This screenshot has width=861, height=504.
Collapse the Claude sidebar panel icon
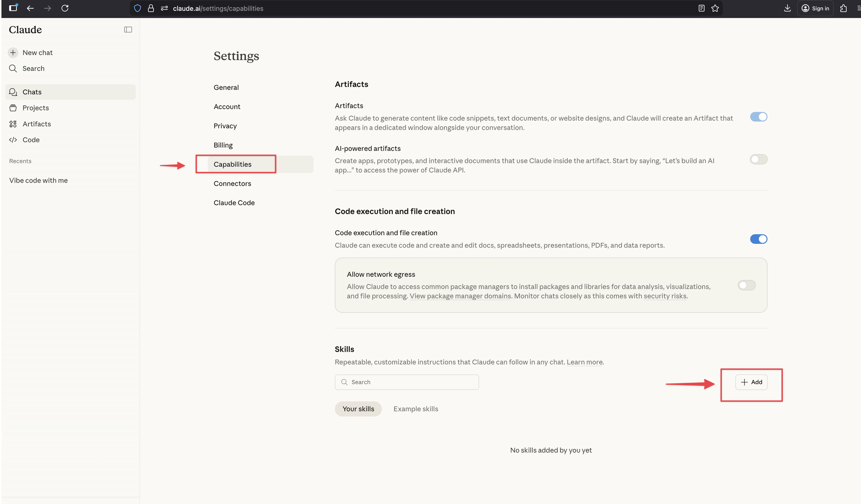[x=128, y=30]
